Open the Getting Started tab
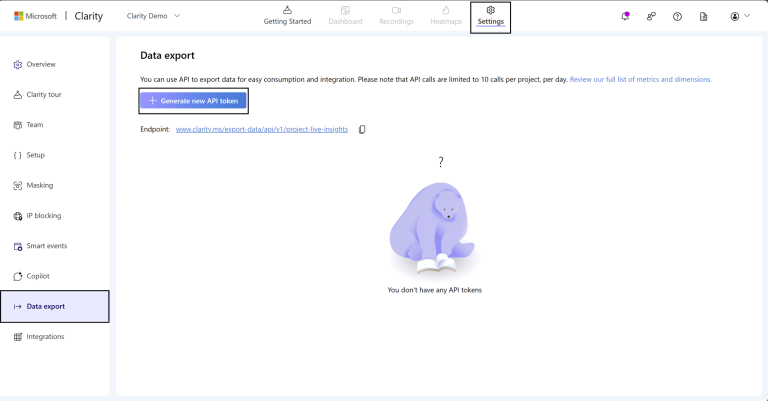 coord(287,16)
